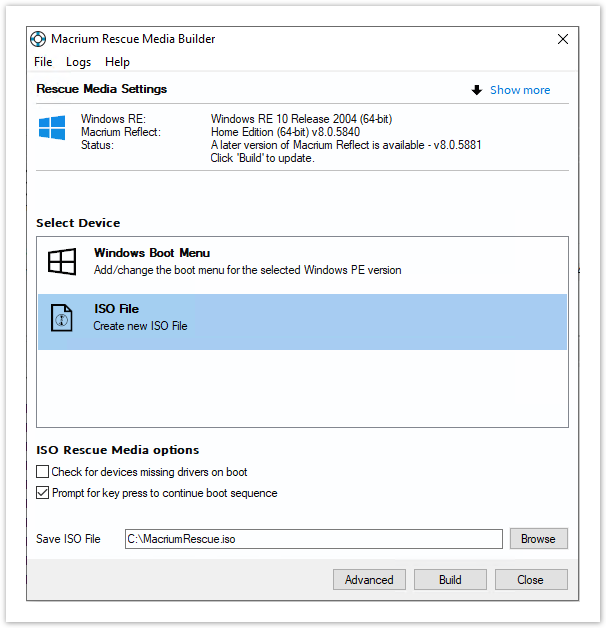Open the Logs menu
The width and height of the screenshot is (606, 628).
(79, 62)
